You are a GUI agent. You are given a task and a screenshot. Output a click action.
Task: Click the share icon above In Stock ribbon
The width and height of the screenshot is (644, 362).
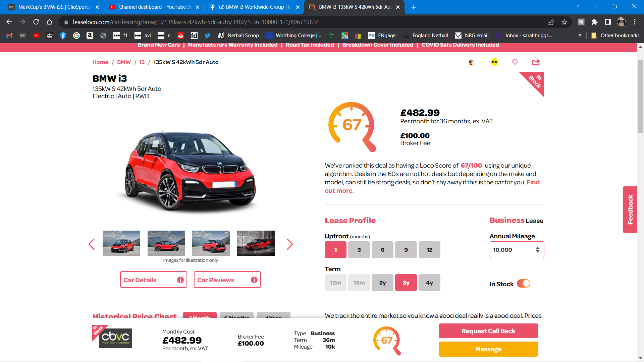pyautogui.click(x=536, y=62)
